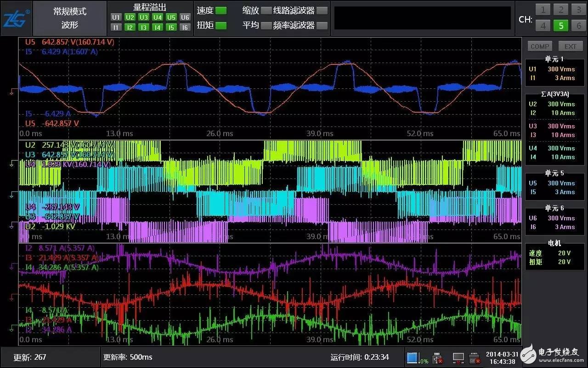Viewport: 588px width, 368px height.
Task: Enable the 线路滤波器 line filter
Action: coord(322,11)
